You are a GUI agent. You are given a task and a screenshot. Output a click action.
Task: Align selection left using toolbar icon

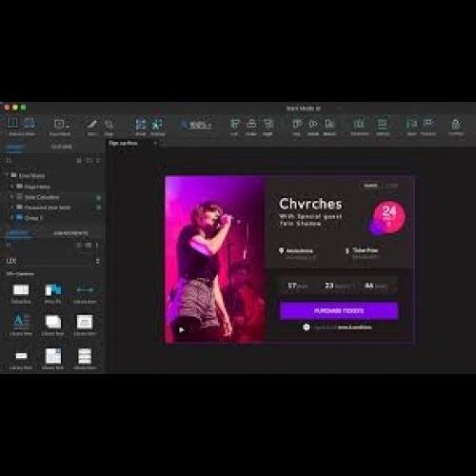coord(234,124)
